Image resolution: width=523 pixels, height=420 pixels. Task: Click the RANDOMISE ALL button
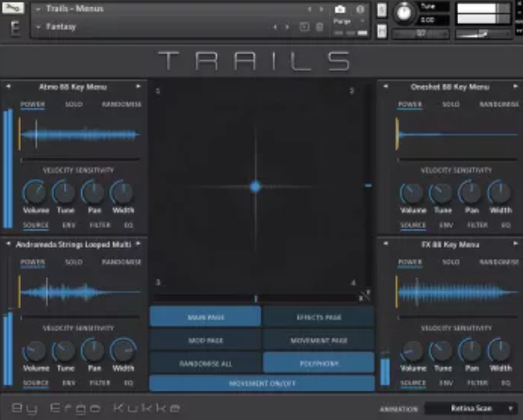tap(205, 363)
